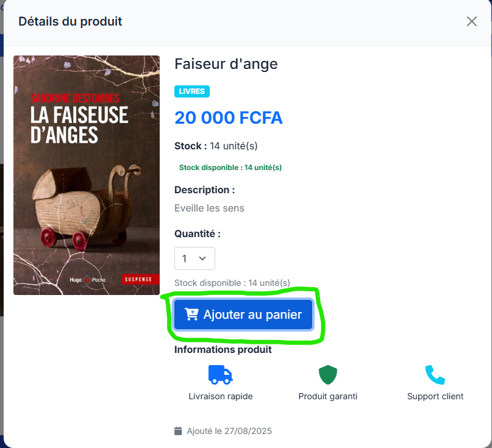The width and height of the screenshot is (492, 448).
Task: Open the Quantité dropdown
Action: click(x=194, y=258)
